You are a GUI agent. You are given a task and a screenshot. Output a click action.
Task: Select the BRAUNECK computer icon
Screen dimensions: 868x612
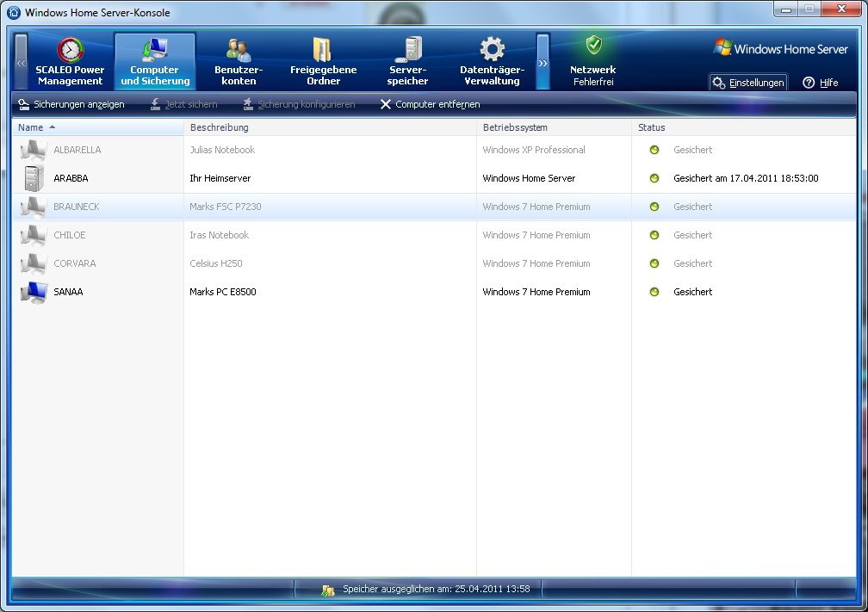(x=34, y=207)
